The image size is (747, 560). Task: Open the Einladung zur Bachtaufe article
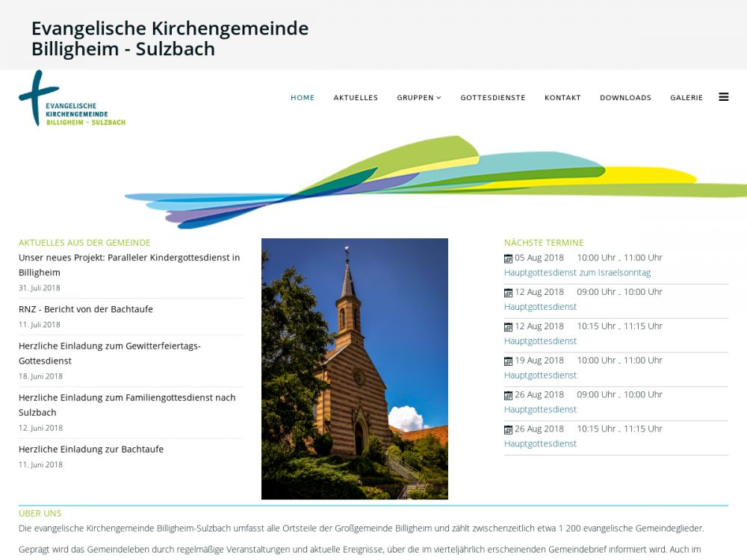(91, 449)
